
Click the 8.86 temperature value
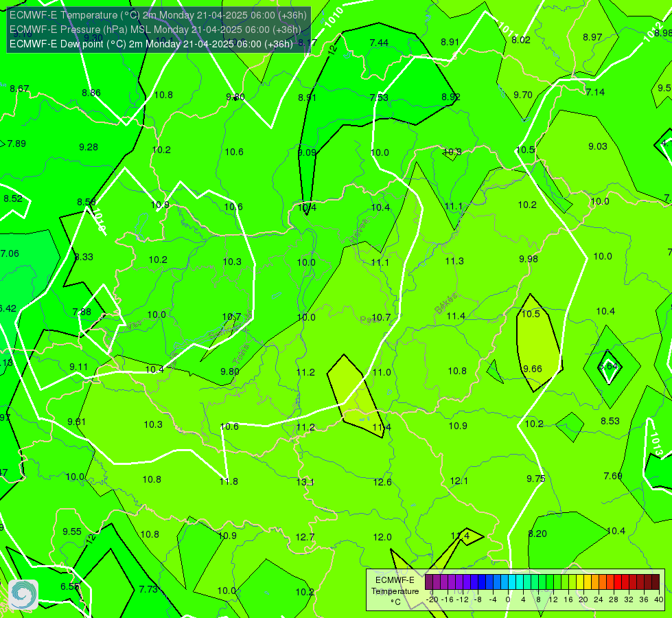(91, 93)
